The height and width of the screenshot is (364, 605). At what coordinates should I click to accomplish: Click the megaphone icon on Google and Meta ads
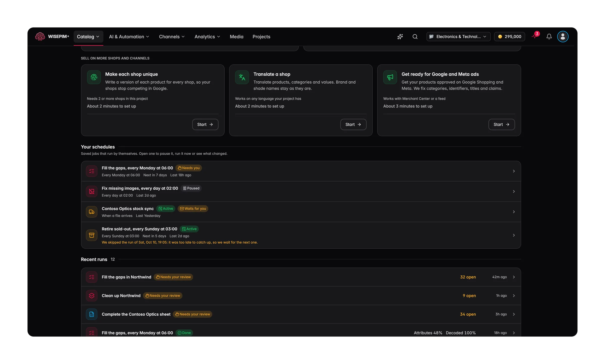(x=390, y=77)
